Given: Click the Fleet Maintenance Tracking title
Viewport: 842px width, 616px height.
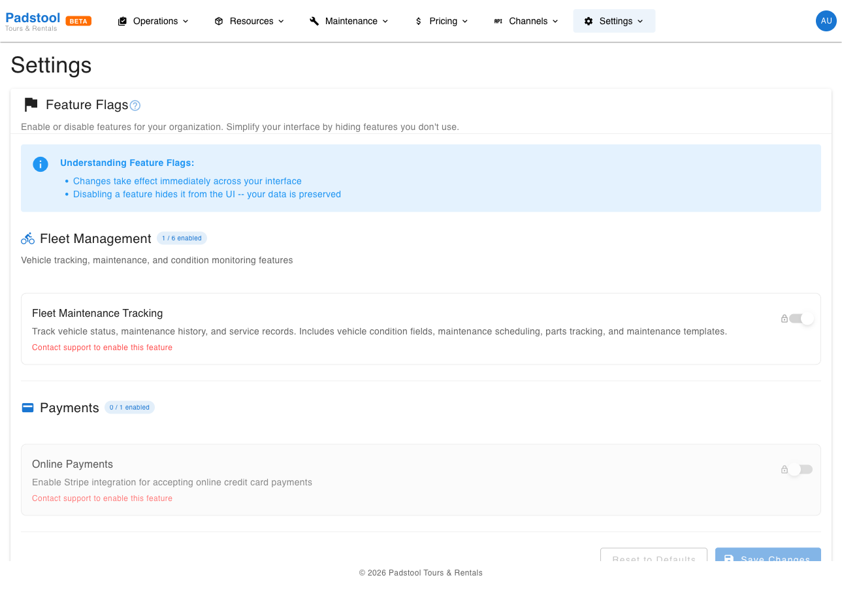Looking at the screenshot, I should tap(97, 314).
